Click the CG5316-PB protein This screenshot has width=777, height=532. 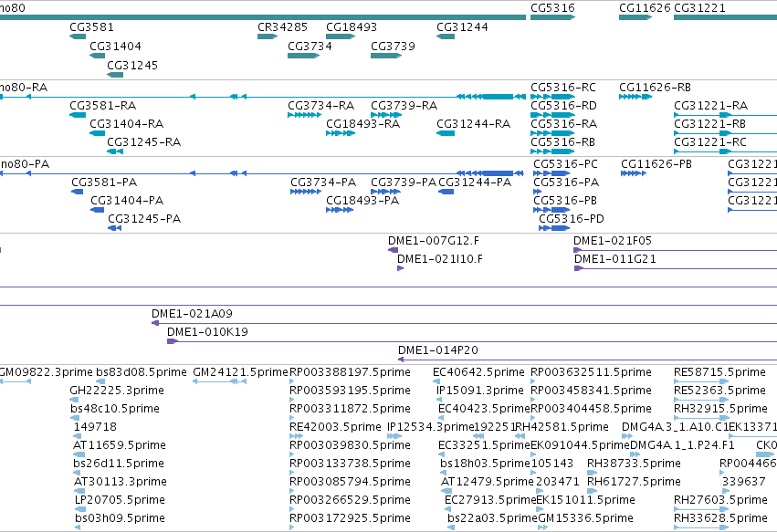point(551,210)
